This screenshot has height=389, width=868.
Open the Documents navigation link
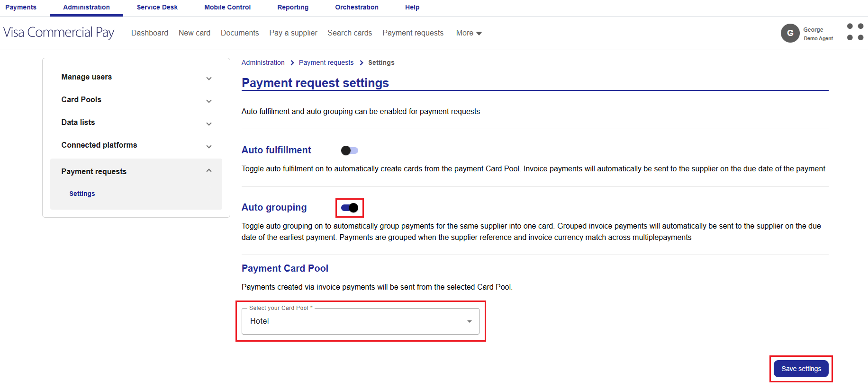tap(240, 33)
